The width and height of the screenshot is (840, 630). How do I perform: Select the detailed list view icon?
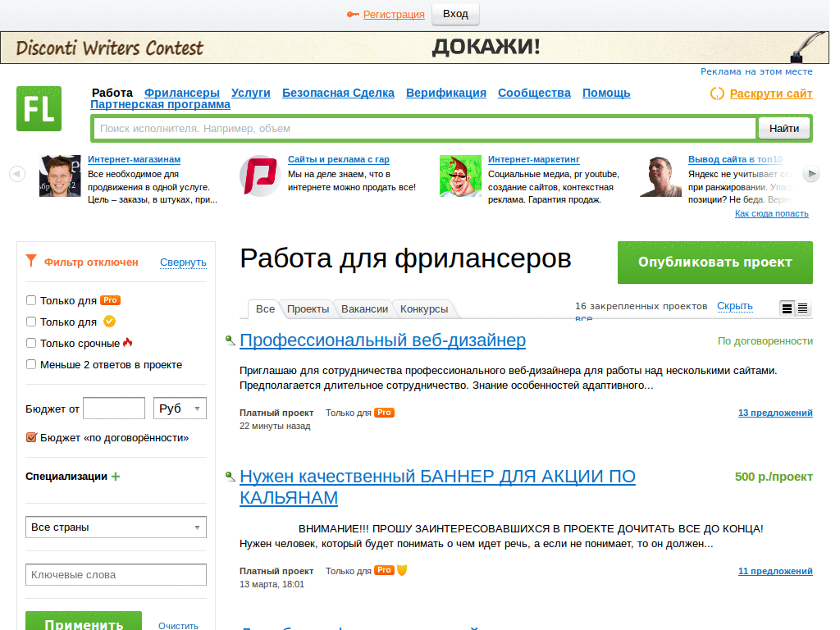[x=787, y=309]
